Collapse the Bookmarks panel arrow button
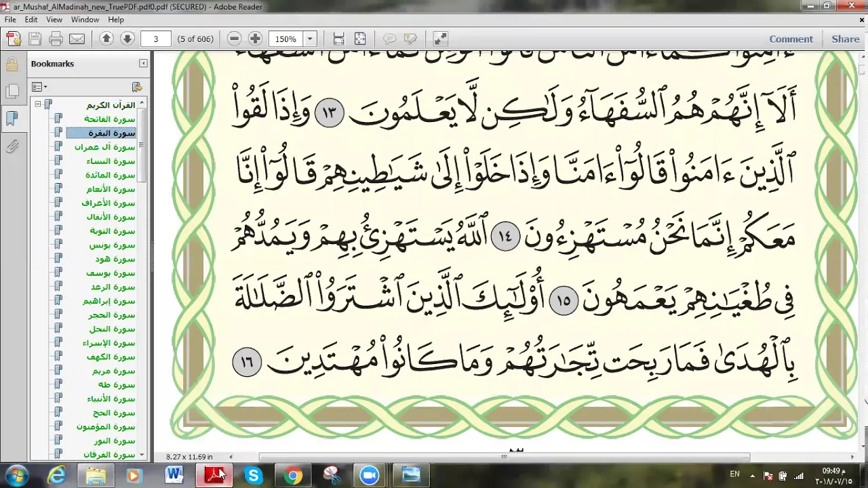 [143, 63]
